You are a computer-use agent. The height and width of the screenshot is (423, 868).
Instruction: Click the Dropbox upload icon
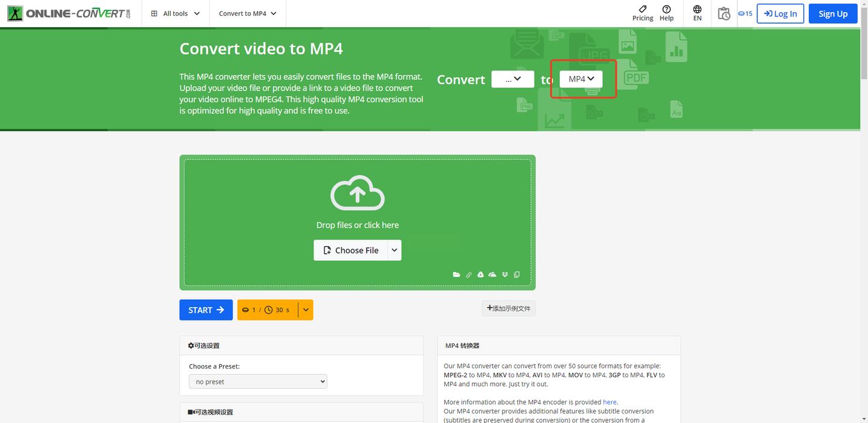505,275
